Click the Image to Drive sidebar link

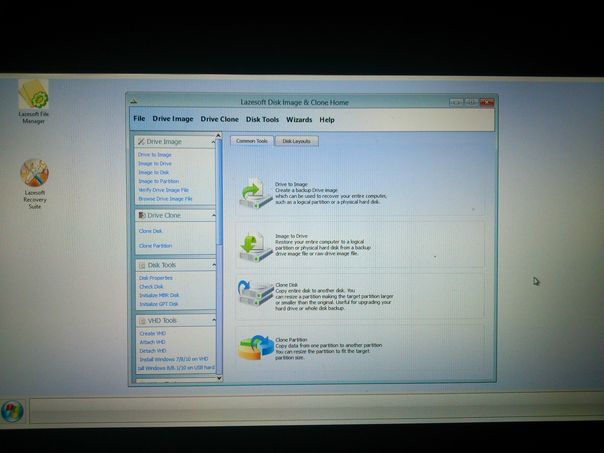[x=155, y=163]
